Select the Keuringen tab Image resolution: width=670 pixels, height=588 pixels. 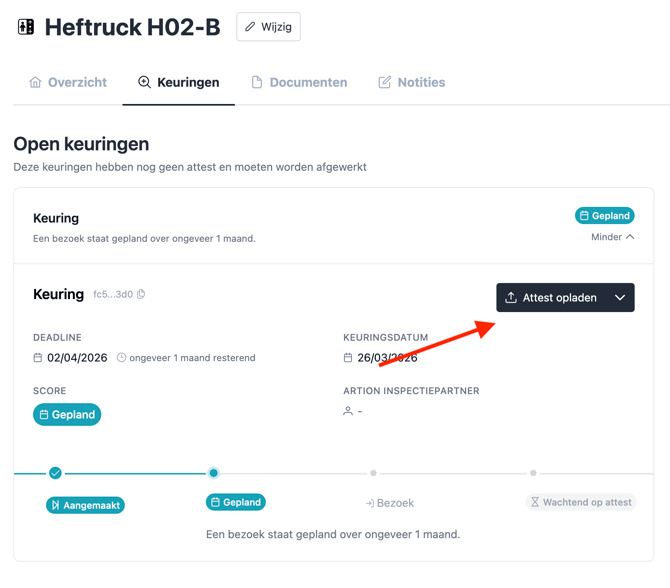tap(178, 82)
